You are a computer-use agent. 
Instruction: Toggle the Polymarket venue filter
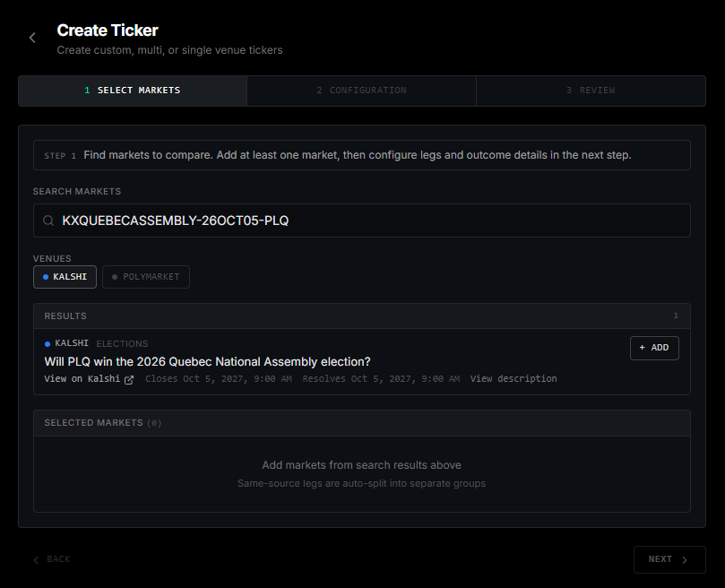pyautogui.click(x=146, y=277)
